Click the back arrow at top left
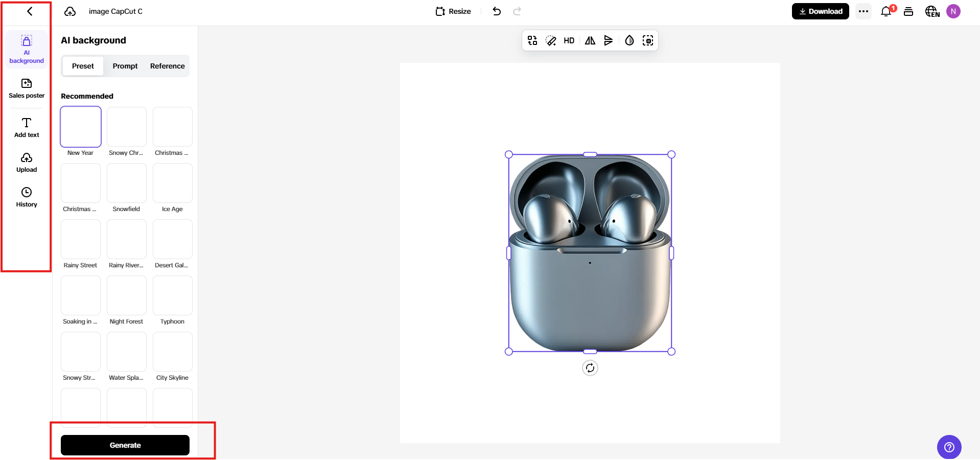This screenshot has height=460, width=980. [30, 11]
